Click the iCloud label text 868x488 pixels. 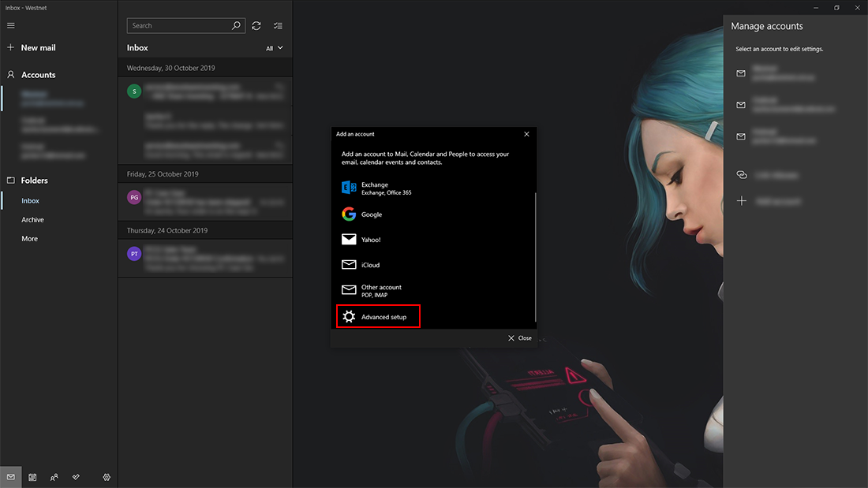point(370,265)
